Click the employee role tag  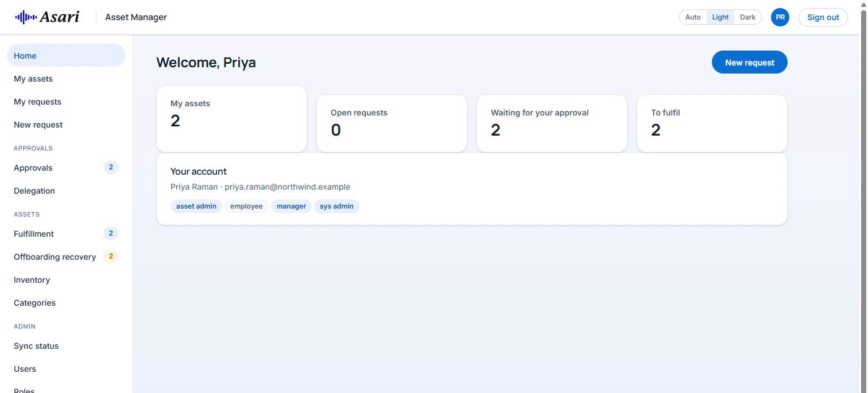(x=246, y=206)
